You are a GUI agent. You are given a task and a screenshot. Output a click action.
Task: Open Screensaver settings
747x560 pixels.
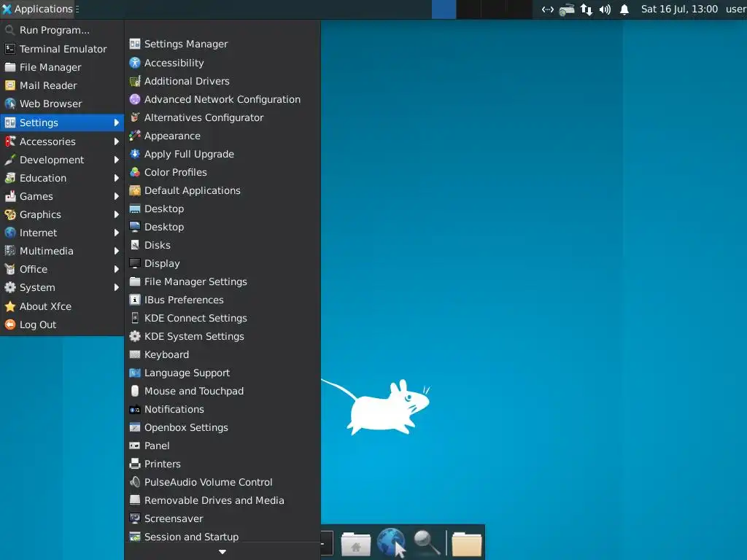tap(222, 518)
